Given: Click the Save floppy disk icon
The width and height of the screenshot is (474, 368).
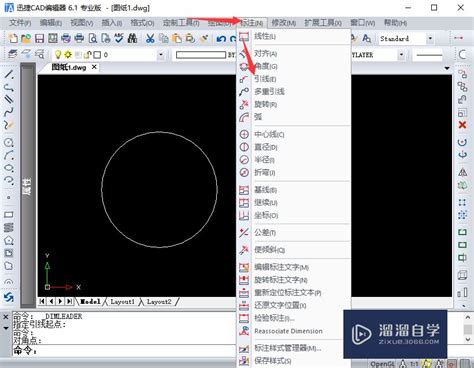Looking at the screenshot, I should [x=39, y=38].
